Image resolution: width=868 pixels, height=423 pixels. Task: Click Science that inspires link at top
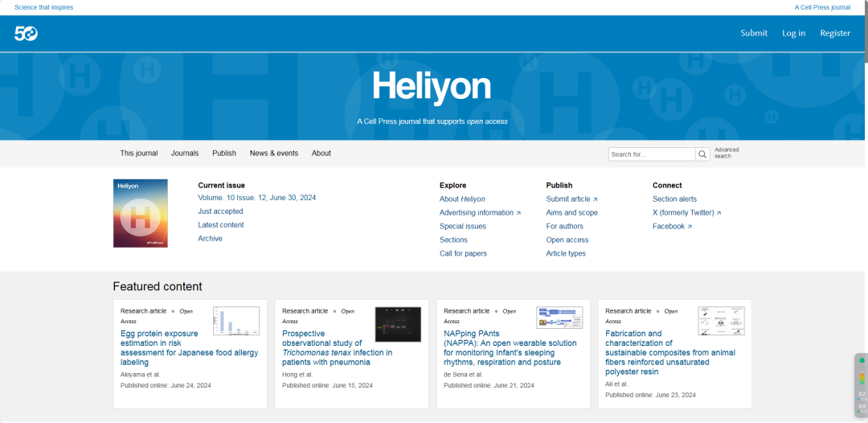(43, 8)
